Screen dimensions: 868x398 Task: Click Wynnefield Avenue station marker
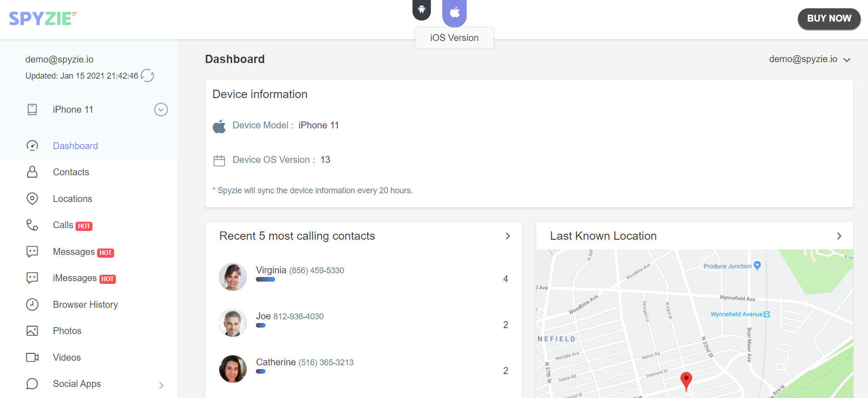[766, 314]
